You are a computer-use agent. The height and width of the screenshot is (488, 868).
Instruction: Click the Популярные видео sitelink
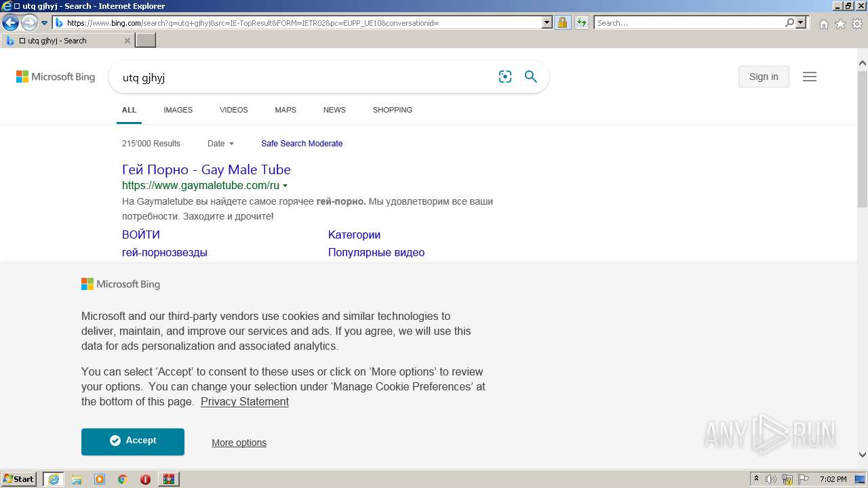click(x=376, y=252)
